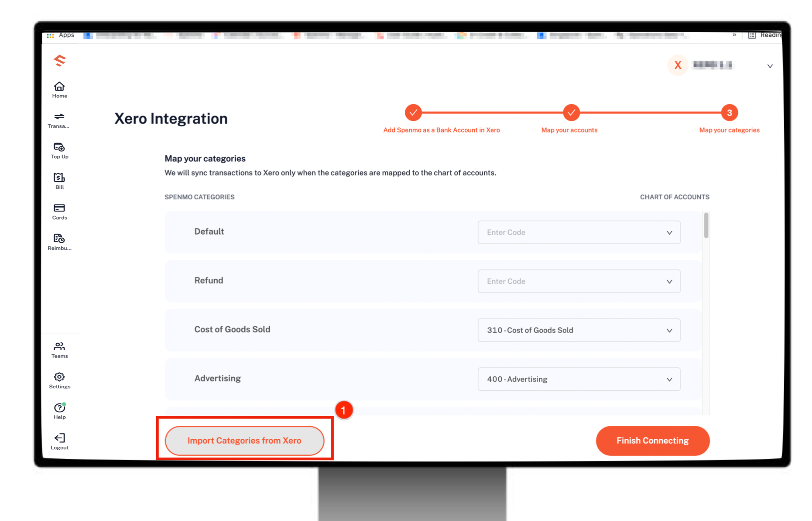Select step 3 'Map your categories'

(x=729, y=112)
